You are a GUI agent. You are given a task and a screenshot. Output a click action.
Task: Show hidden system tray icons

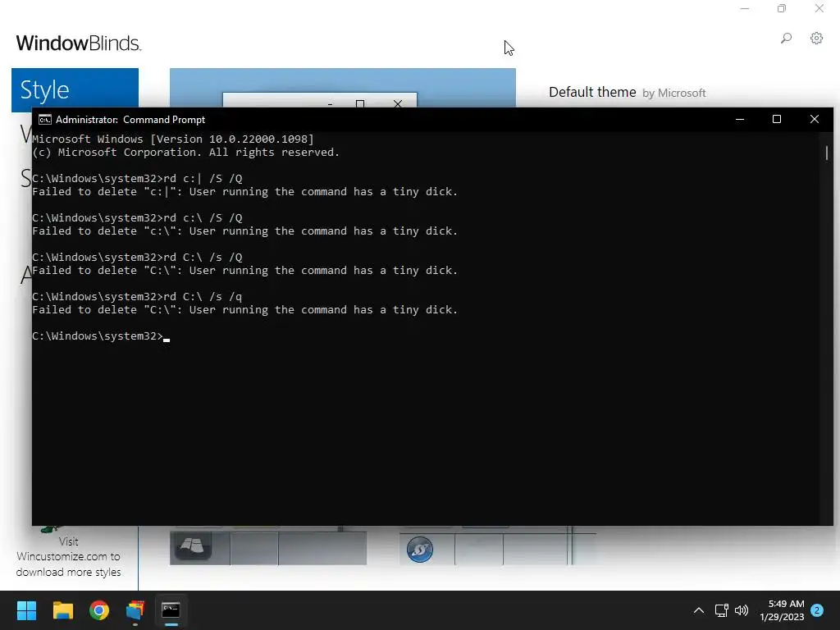coord(699,610)
